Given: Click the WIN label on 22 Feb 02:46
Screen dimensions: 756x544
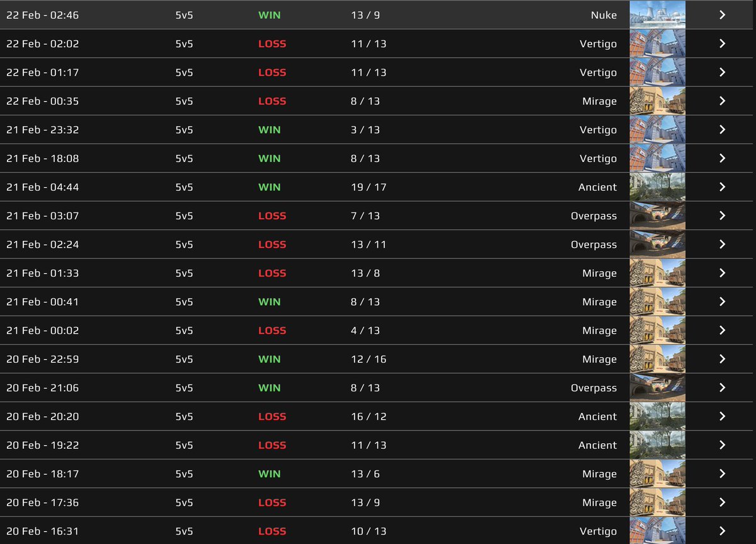Looking at the screenshot, I should [270, 15].
